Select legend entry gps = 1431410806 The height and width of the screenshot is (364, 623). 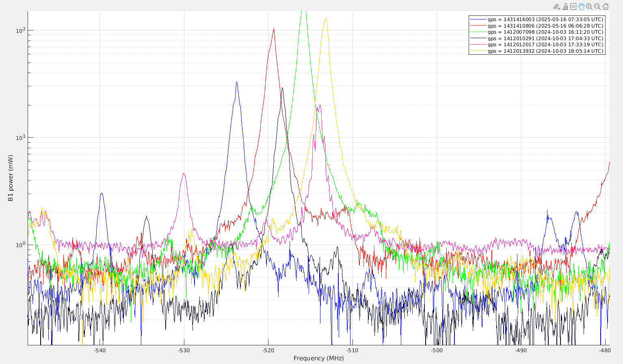tap(537, 26)
